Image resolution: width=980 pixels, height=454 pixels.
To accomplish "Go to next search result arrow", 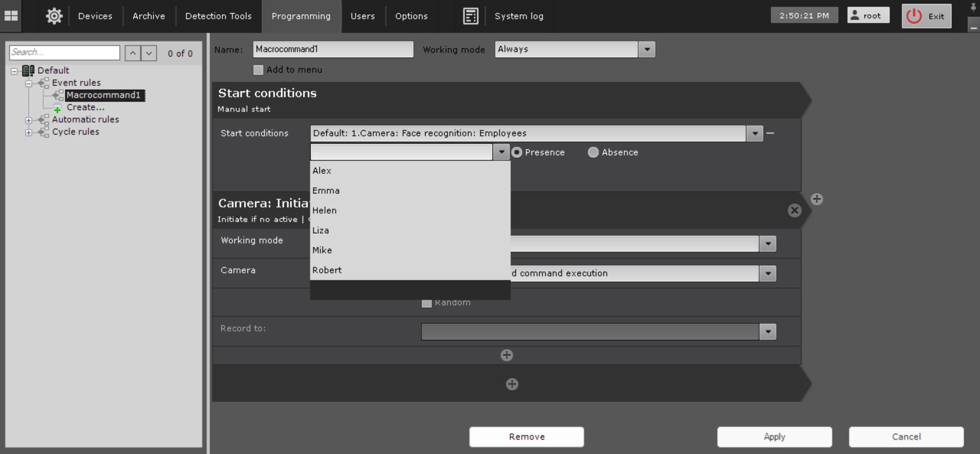I will coord(149,53).
